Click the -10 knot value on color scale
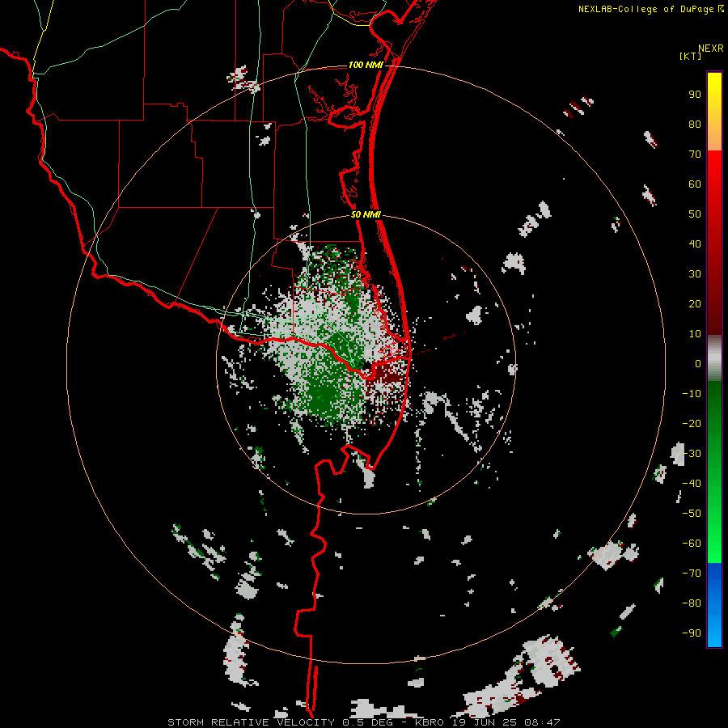728x728 pixels. pos(692,394)
